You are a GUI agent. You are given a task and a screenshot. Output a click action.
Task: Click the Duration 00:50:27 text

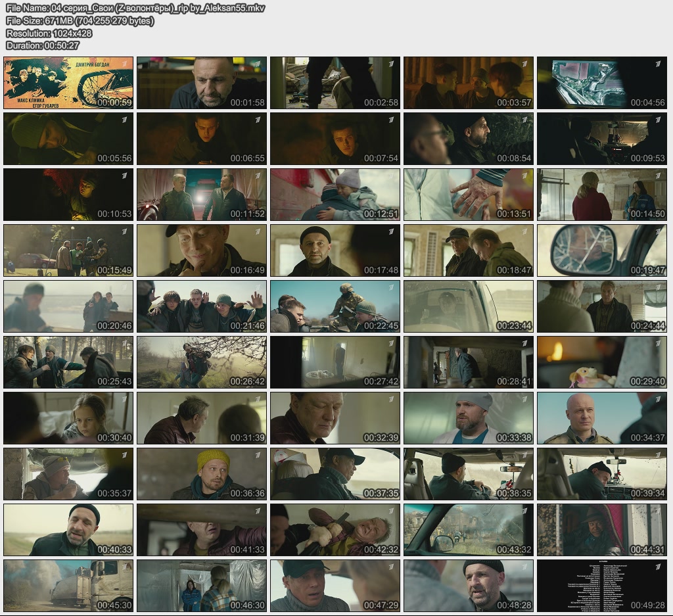42,45
